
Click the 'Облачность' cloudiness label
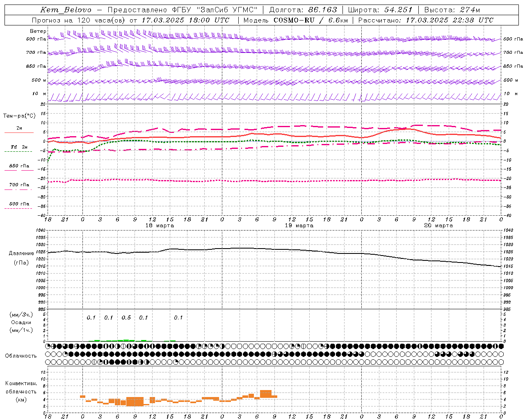(x=21, y=356)
